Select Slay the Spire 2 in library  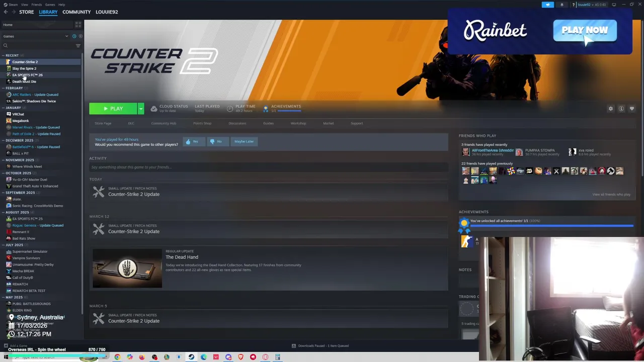point(40,68)
